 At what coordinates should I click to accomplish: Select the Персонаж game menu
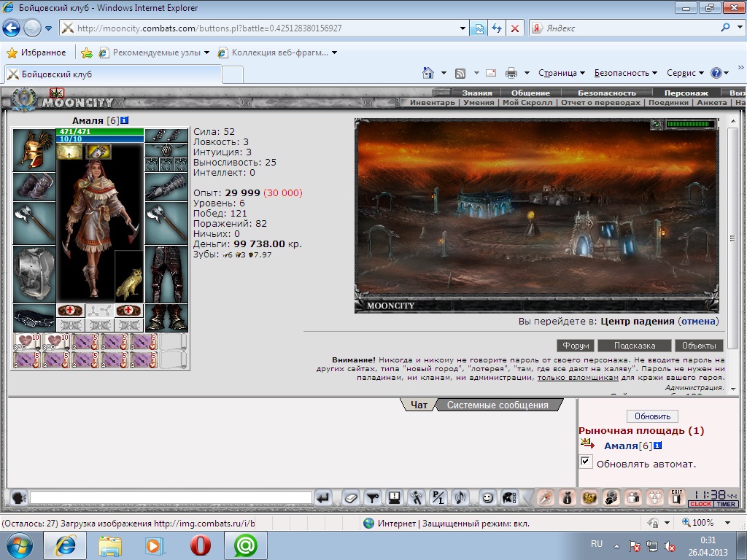pyautogui.click(x=686, y=93)
